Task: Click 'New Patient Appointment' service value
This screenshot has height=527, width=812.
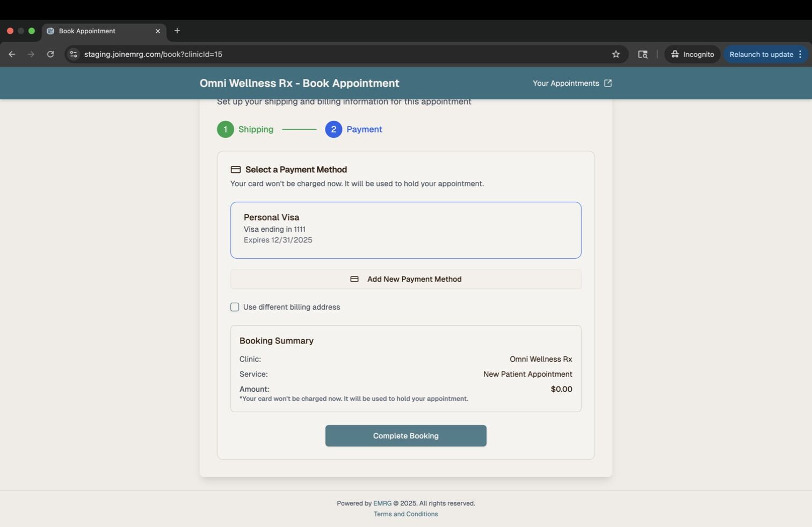Action: click(528, 374)
